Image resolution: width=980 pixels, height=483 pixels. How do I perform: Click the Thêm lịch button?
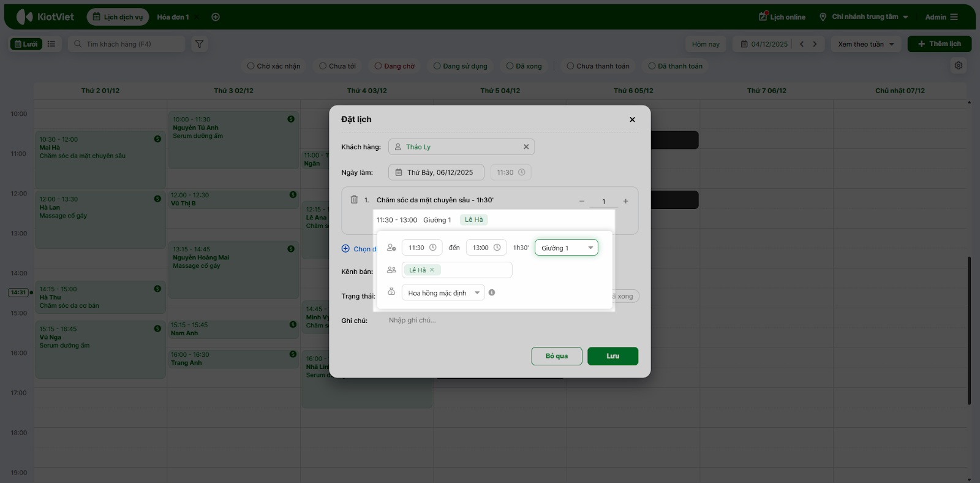940,44
